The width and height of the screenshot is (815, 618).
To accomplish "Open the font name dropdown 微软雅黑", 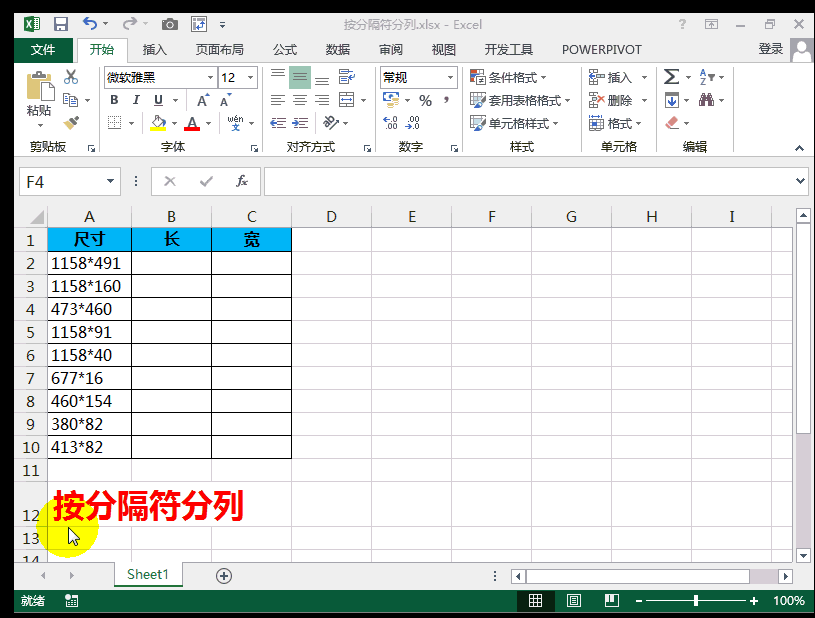I will [x=210, y=77].
